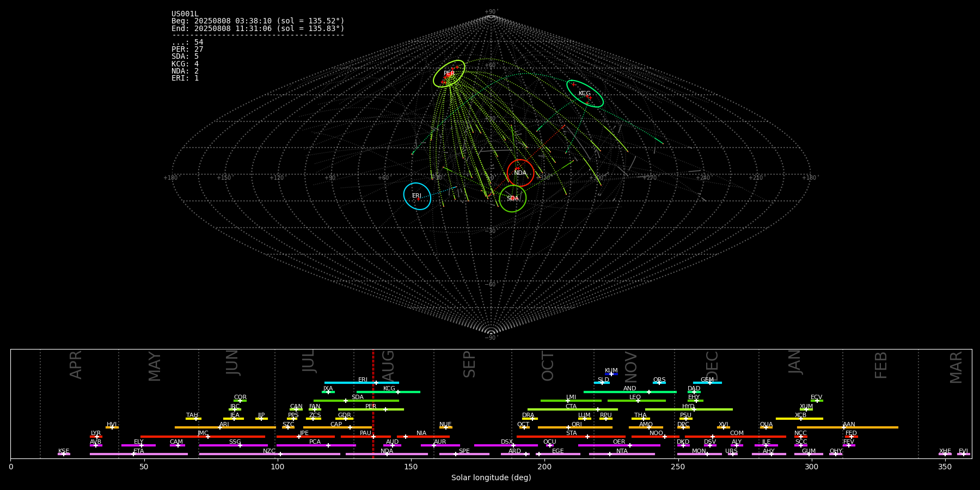The image size is (980, 490).
Task: Click the '−90°' label below the sky map
Action: 491,338
